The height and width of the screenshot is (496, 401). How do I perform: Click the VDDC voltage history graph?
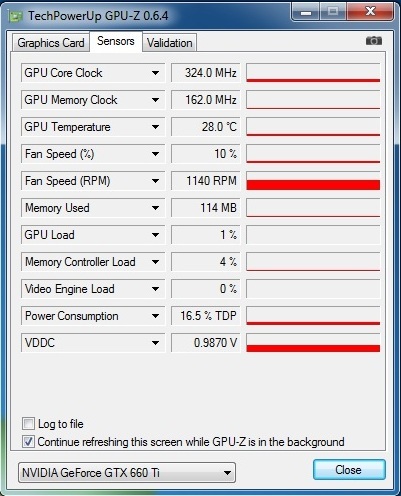point(313,343)
